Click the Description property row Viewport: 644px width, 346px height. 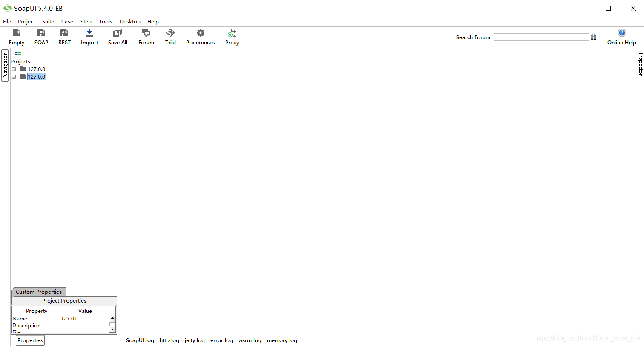[60, 326]
